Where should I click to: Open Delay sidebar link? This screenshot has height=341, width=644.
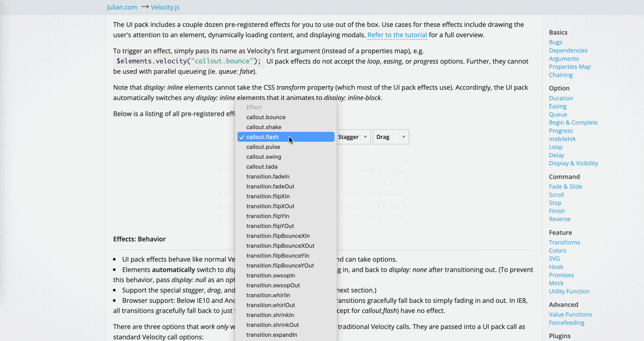tap(556, 155)
